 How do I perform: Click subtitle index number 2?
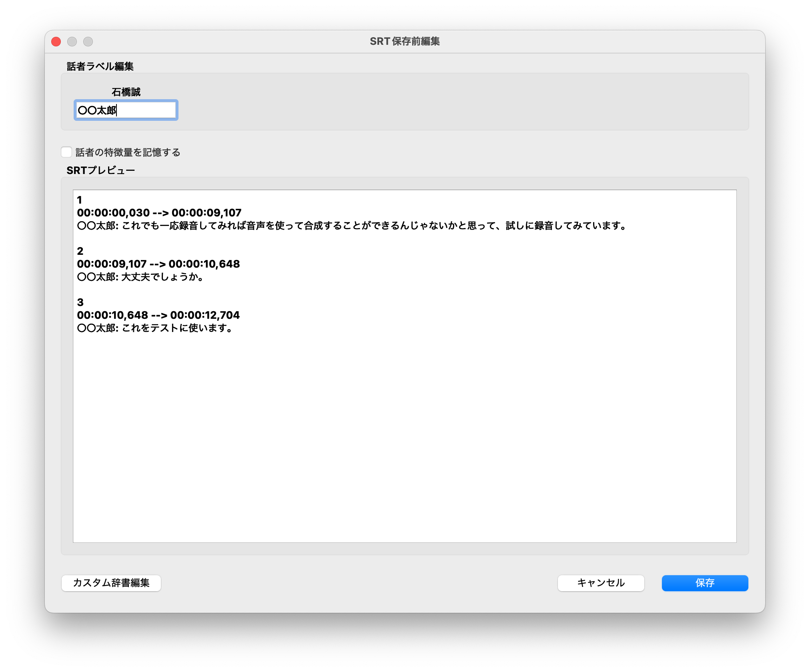[x=80, y=251]
